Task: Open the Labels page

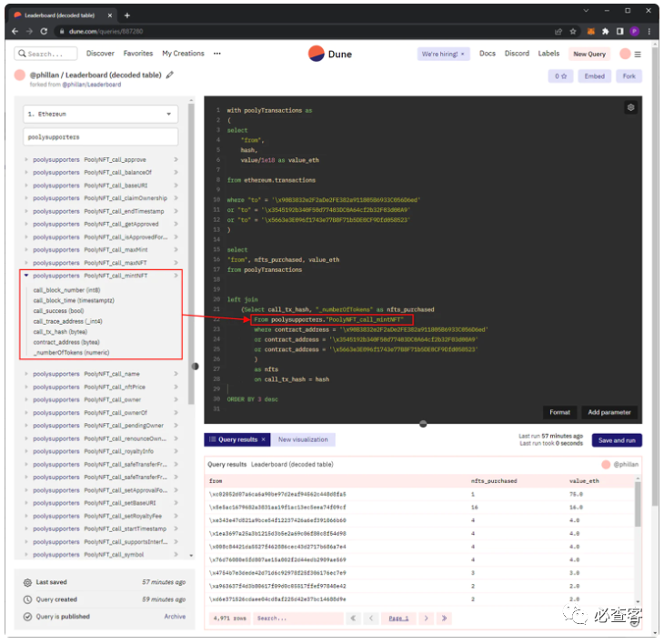Action: pos(548,54)
